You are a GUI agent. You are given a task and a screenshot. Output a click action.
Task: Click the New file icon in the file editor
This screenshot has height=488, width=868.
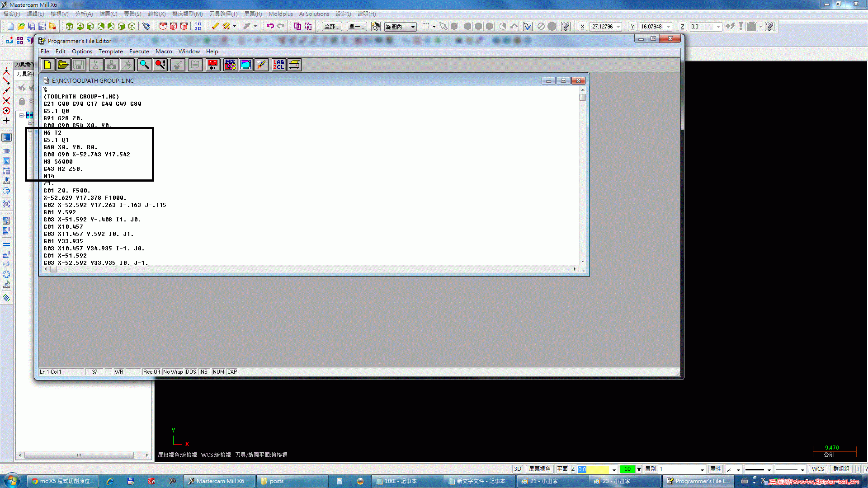[x=47, y=65]
